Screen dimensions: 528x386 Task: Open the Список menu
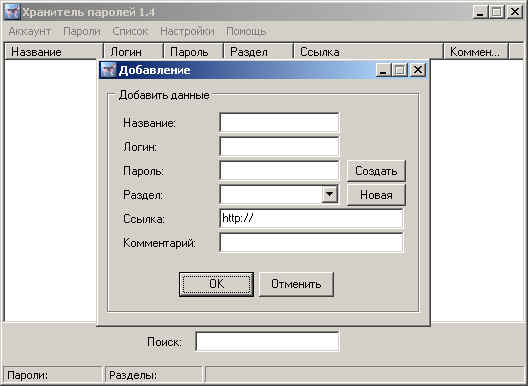tap(130, 31)
